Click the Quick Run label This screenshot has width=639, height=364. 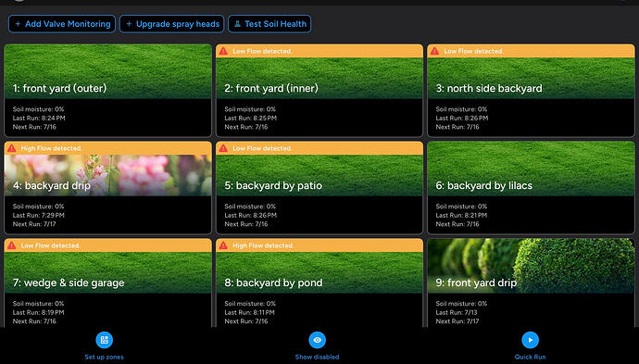tap(531, 358)
